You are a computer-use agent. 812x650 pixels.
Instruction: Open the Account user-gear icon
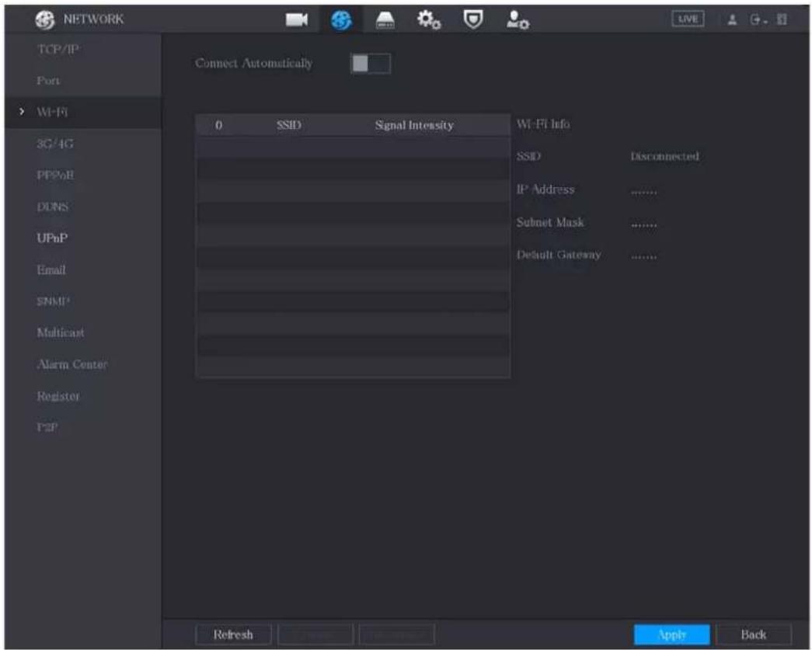click(x=518, y=20)
